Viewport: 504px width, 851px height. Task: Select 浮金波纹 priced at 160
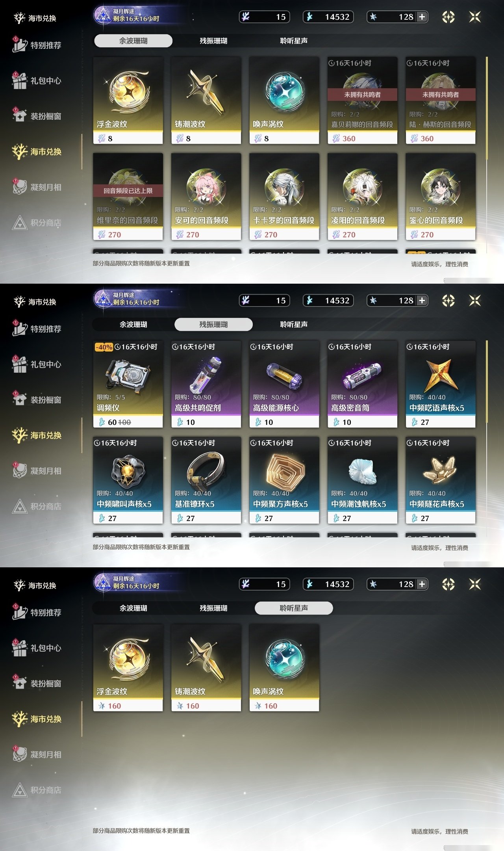[x=128, y=668]
